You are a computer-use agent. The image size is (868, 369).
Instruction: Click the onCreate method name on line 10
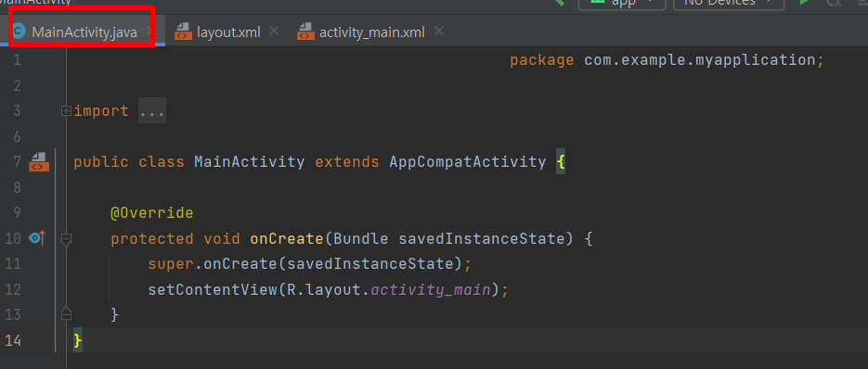click(287, 239)
